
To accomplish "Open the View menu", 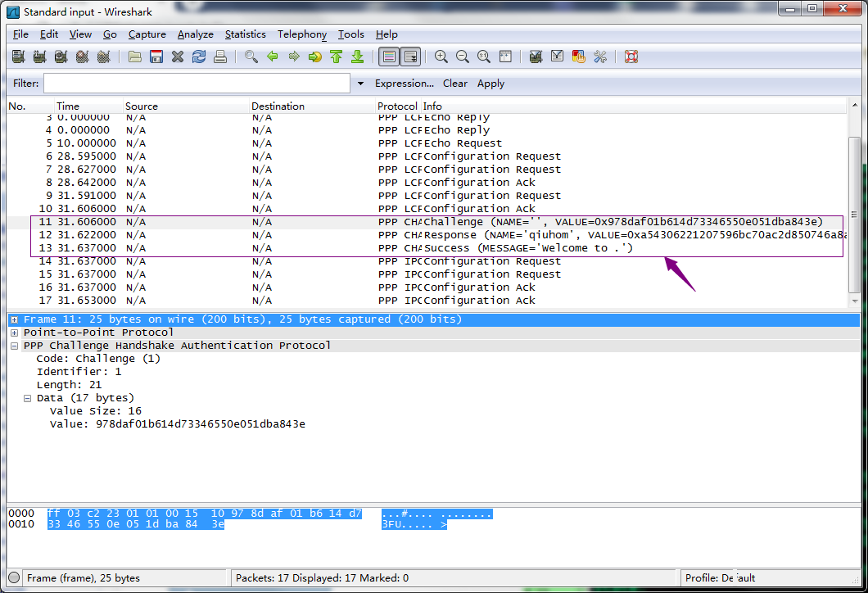I will [x=80, y=34].
